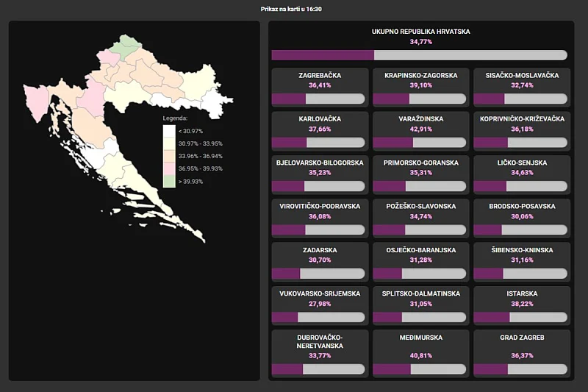588x392 pixels.
Task: Click the Istarska county label
Action: pos(521,293)
